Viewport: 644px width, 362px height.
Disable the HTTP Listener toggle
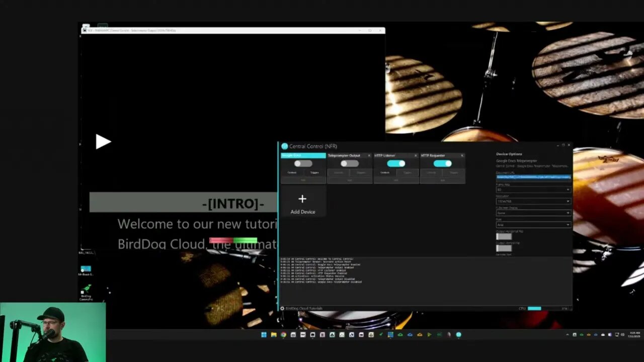396,163
